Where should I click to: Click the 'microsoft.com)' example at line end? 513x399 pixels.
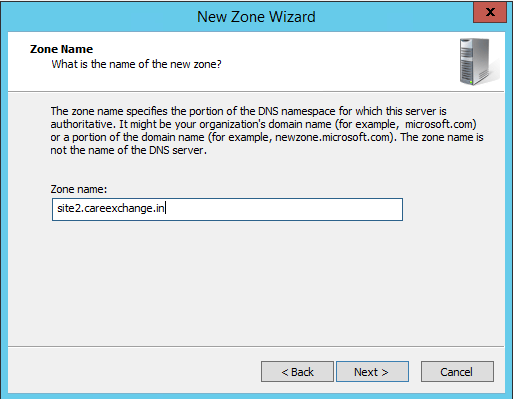tap(441, 124)
